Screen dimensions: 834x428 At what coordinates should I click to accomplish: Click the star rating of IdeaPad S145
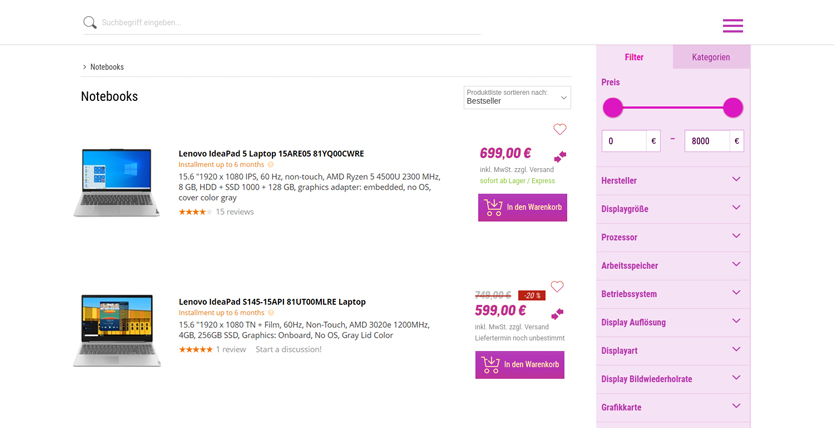point(195,349)
